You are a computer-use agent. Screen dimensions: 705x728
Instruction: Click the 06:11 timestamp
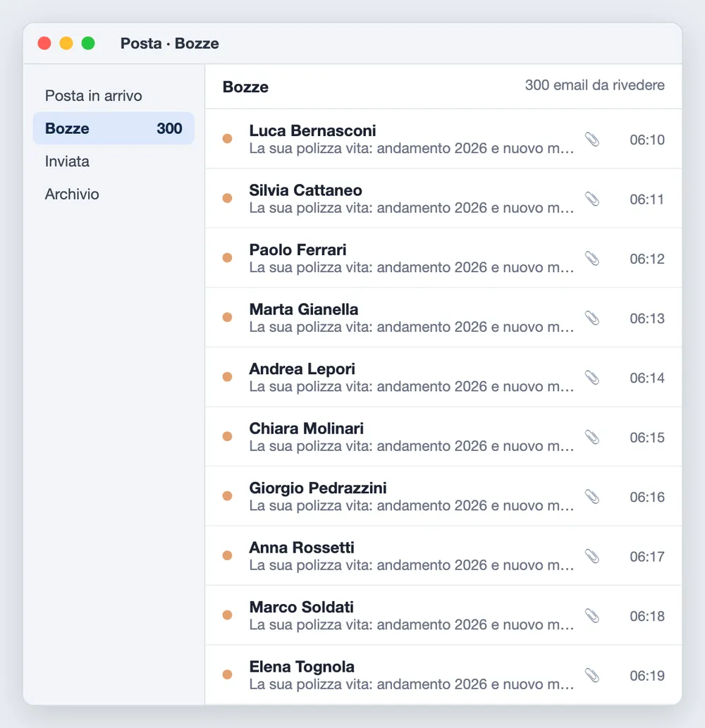tap(647, 199)
